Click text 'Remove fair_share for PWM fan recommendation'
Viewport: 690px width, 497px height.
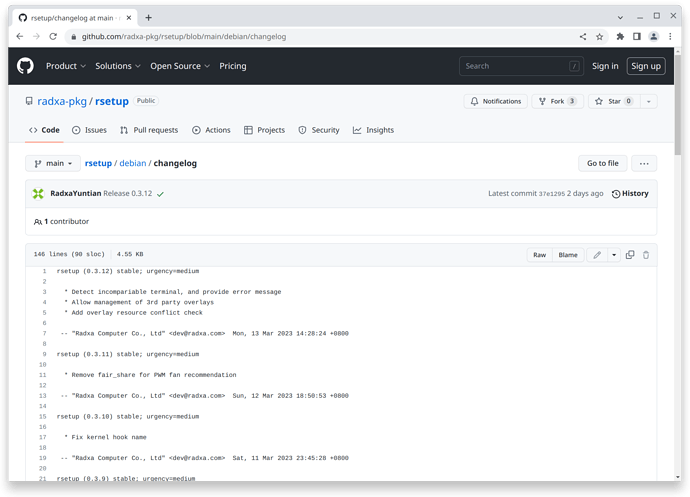(154, 375)
